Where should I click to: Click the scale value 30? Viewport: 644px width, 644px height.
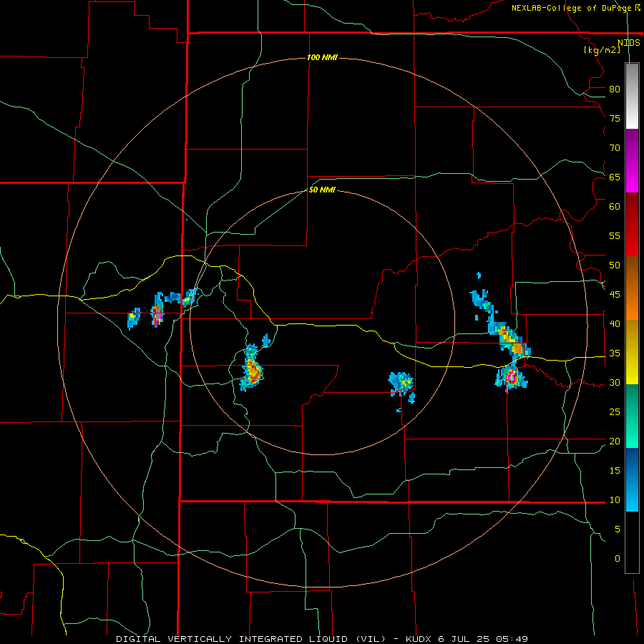click(x=615, y=382)
